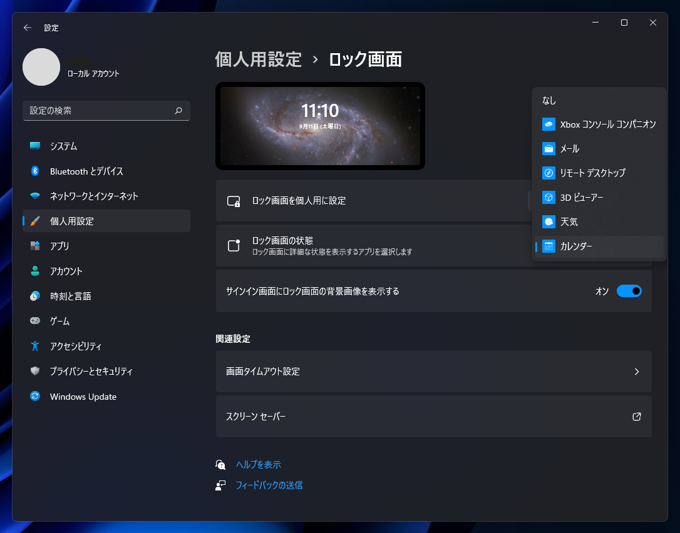680x533 pixels.
Task: Expand the 画面タイムアウト設定 chevron
Action: tap(637, 372)
